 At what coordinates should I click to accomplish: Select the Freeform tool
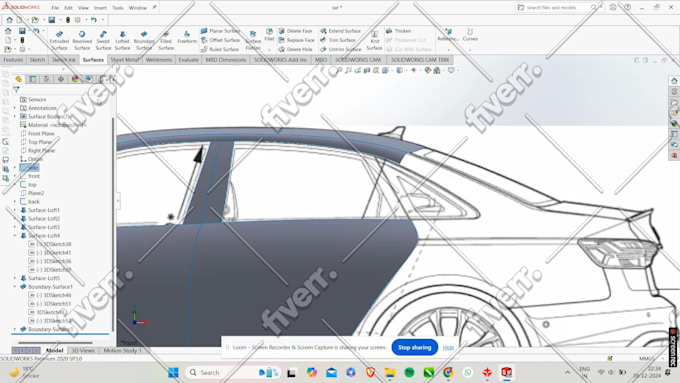point(187,37)
